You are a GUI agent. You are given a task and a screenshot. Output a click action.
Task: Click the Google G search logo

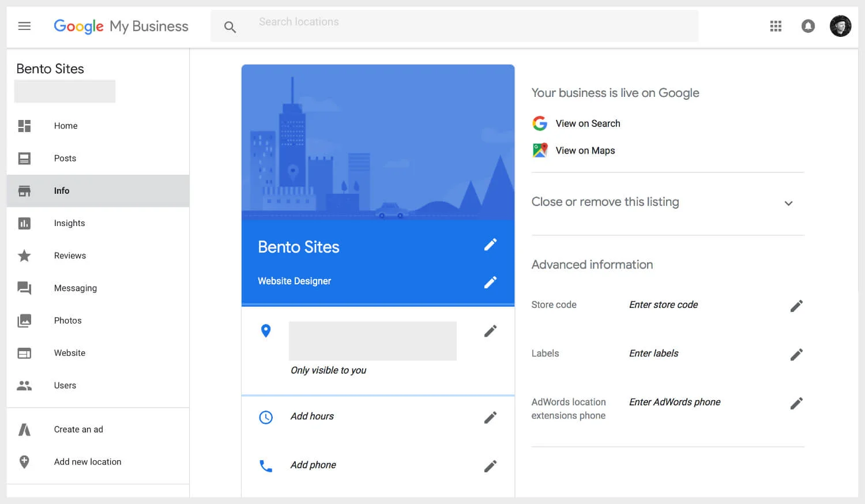(540, 123)
